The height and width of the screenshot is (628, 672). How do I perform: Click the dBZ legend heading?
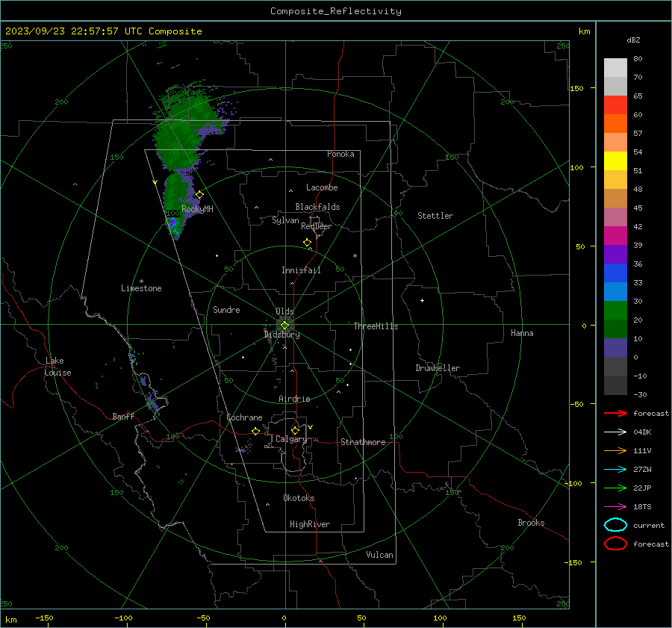633,40
